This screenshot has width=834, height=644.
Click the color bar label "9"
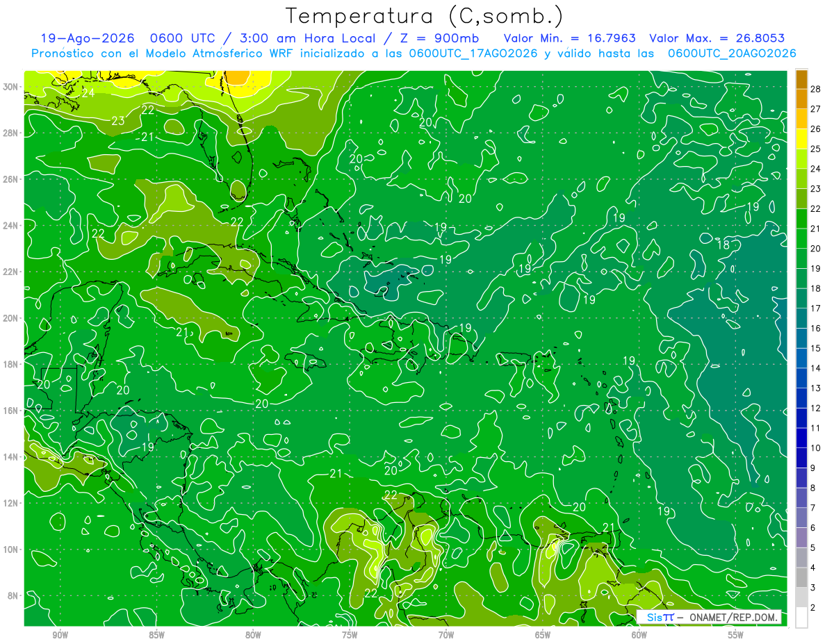(813, 468)
